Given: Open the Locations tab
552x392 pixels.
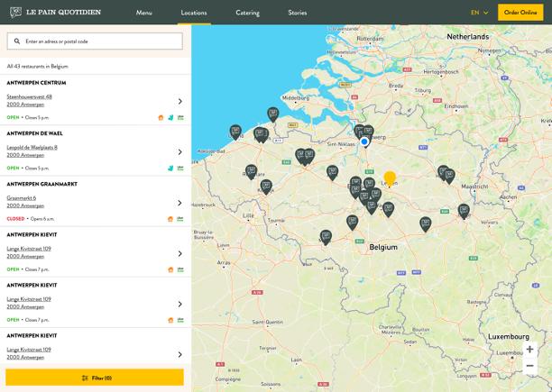Looking at the screenshot, I should coord(194,13).
